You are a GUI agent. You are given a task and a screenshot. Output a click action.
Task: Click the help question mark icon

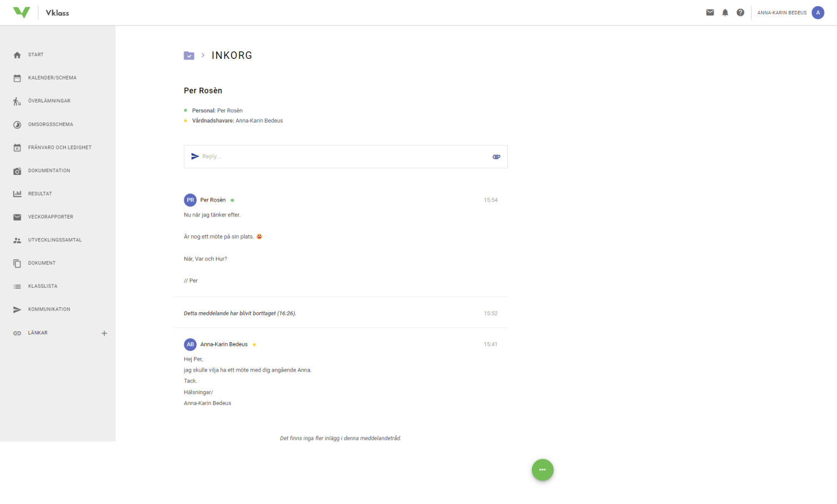[x=740, y=13]
